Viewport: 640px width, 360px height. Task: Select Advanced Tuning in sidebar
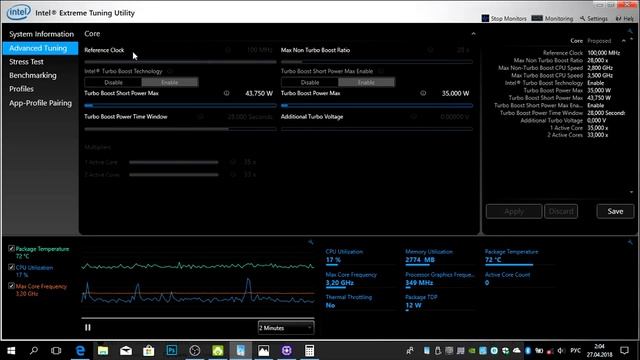point(40,48)
